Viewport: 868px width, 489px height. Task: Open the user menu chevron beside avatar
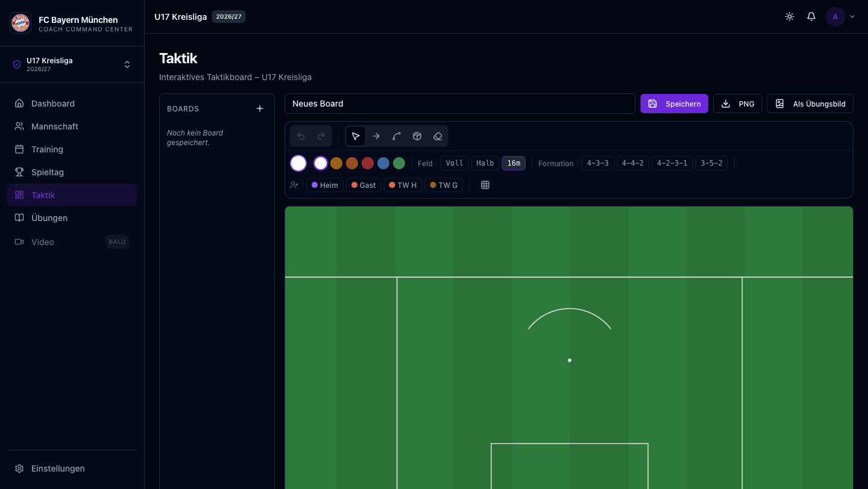click(x=852, y=17)
